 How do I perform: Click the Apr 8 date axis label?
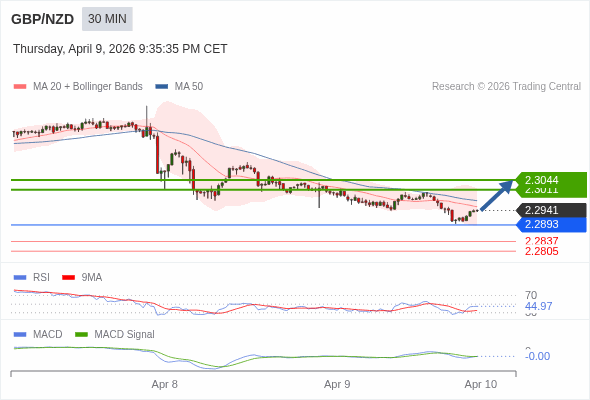click(x=164, y=385)
